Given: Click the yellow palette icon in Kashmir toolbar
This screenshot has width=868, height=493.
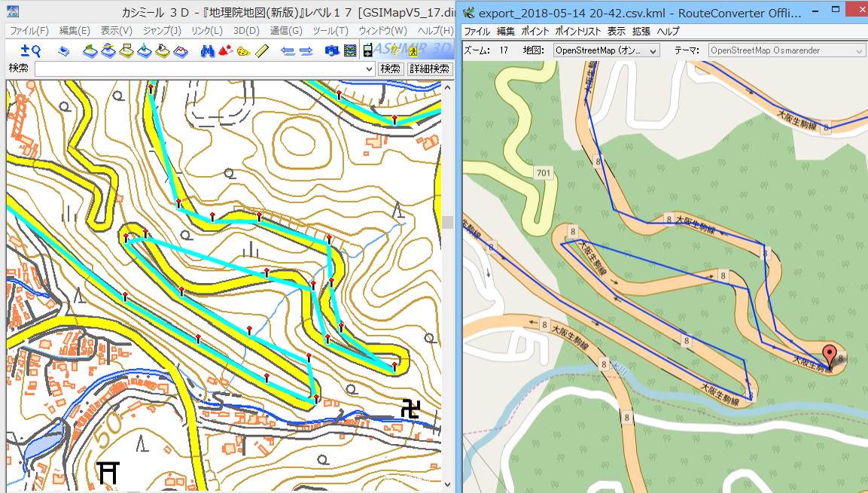Looking at the screenshot, I should 243,51.
